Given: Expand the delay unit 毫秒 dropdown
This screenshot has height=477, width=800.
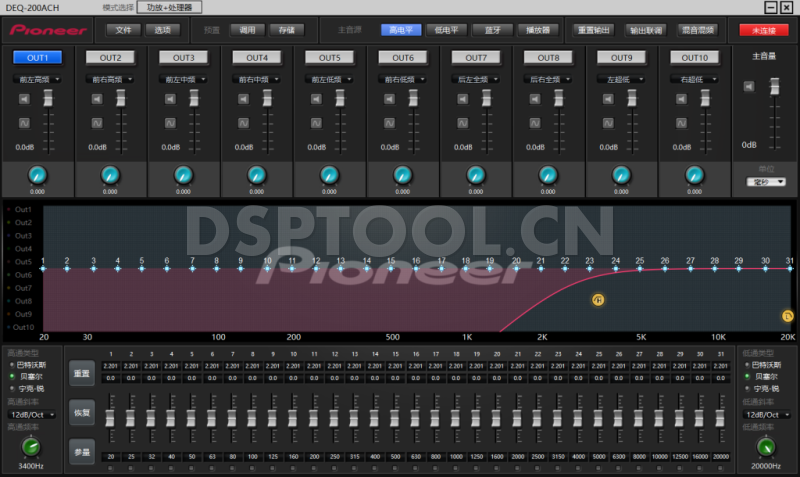Looking at the screenshot, I should point(765,182).
